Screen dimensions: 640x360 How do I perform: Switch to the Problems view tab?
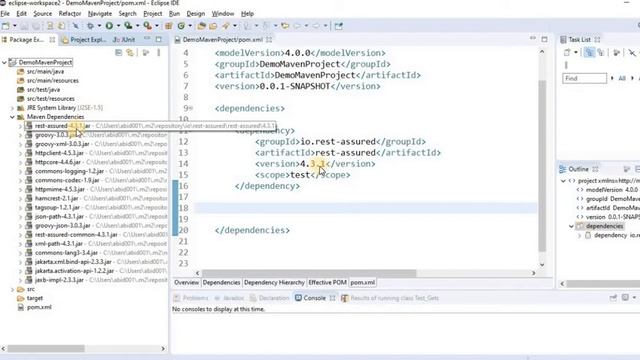click(x=191, y=298)
